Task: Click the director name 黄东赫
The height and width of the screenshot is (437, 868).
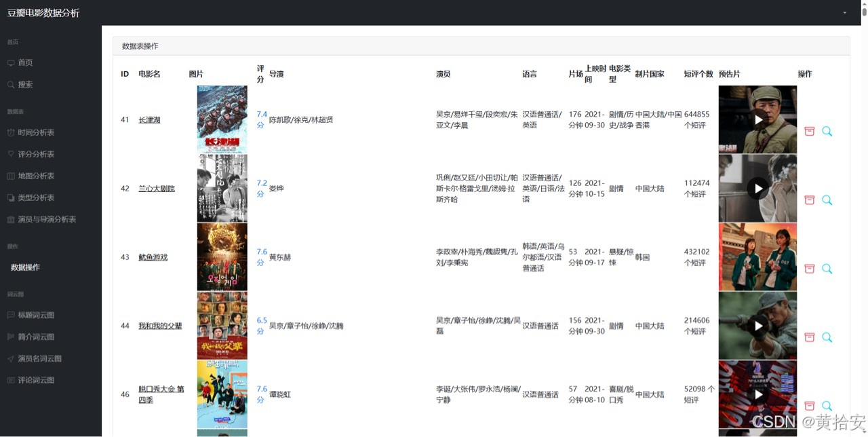Action: click(280, 257)
